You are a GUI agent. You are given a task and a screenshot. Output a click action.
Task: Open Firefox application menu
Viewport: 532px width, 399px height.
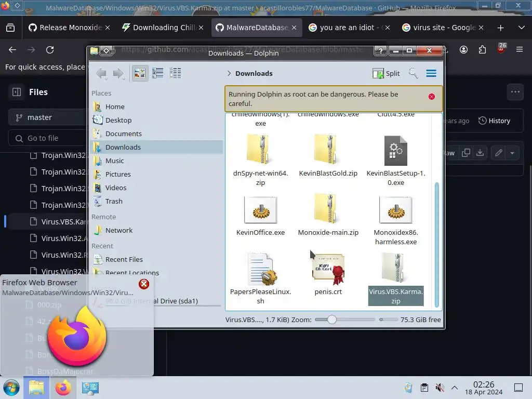tap(520, 49)
